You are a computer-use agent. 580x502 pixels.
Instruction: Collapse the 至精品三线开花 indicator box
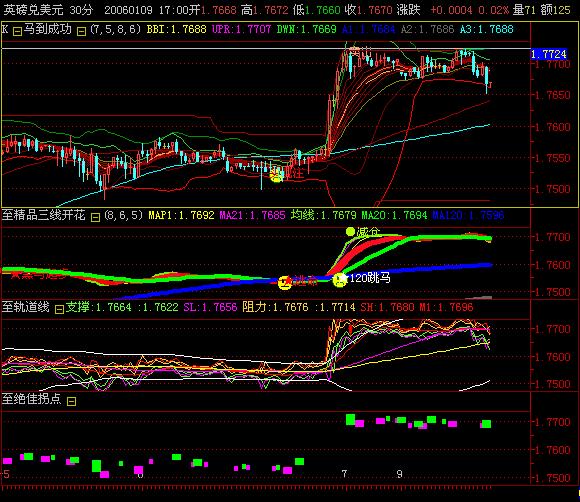tap(95, 217)
